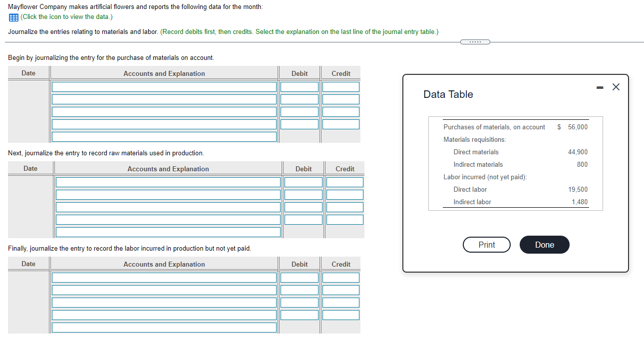Select first credit field in purchase of materials entry
The image size is (644, 352).
341,87
